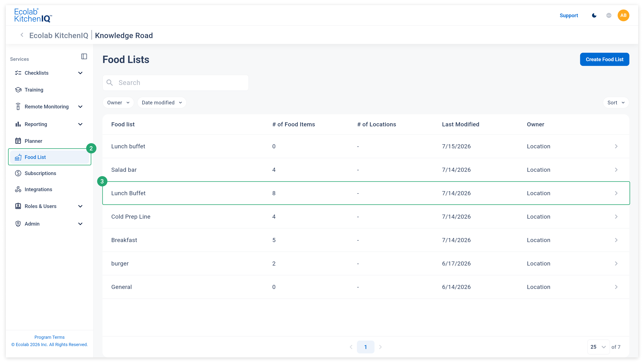The width and height of the screenshot is (644, 364).
Task: Open the Salad bar row arrow
Action: click(x=616, y=170)
